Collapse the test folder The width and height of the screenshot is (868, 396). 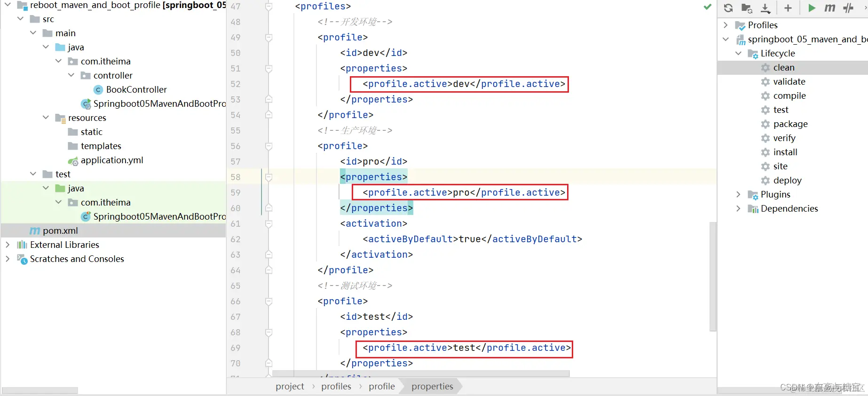[x=33, y=174]
